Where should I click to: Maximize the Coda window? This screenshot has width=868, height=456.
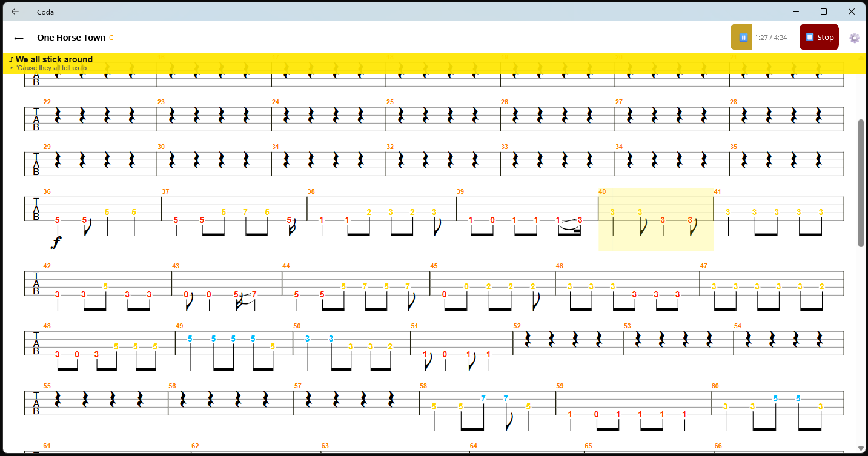pyautogui.click(x=824, y=12)
